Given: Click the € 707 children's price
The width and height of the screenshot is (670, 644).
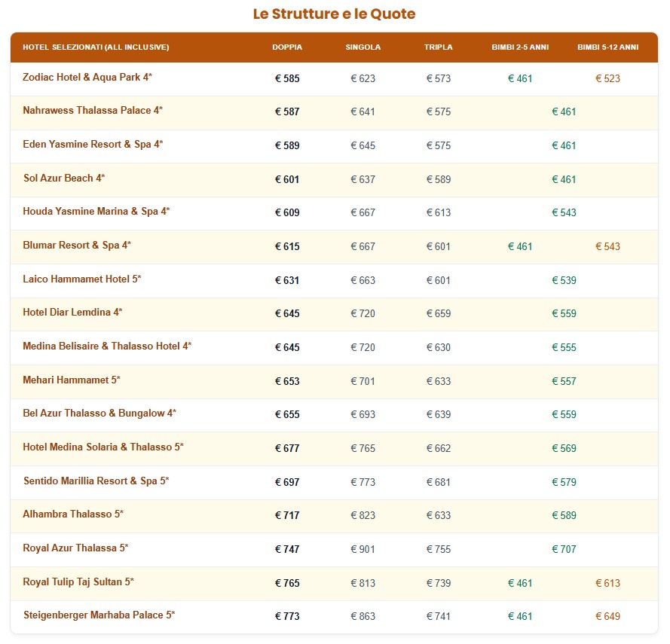Looking at the screenshot, I should tap(564, 549).
